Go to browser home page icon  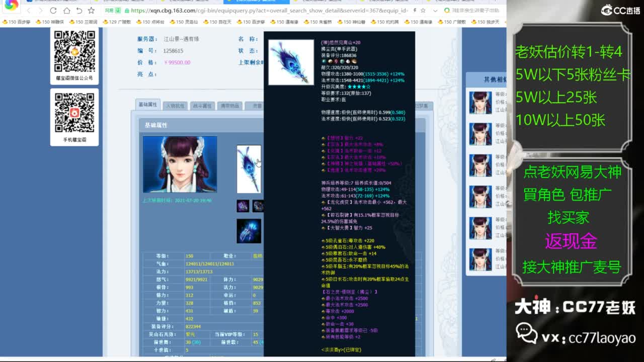point(66,11)
